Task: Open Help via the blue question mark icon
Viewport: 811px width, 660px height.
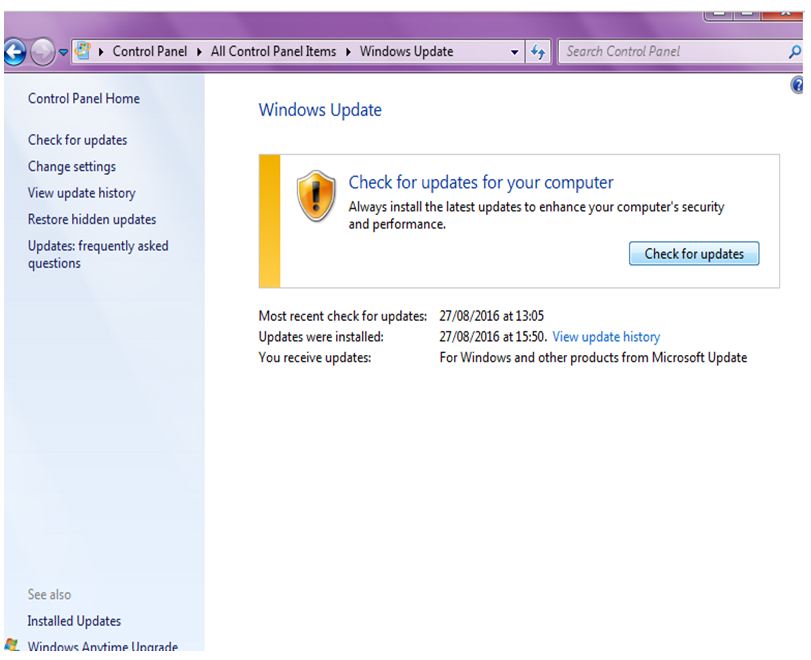Action: (798, 87)
